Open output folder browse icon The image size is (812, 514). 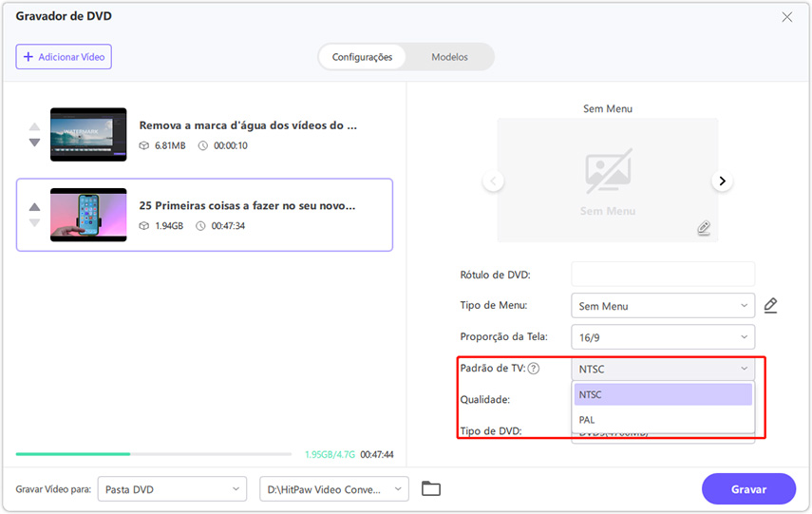coord(431,489)
